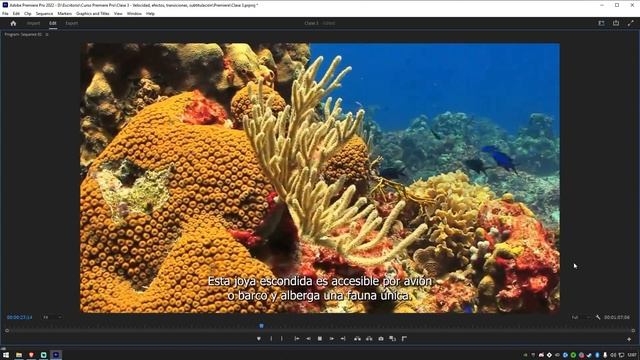Open the Button Editor plus icon
The image size is (640, 360).
point(629,339)
